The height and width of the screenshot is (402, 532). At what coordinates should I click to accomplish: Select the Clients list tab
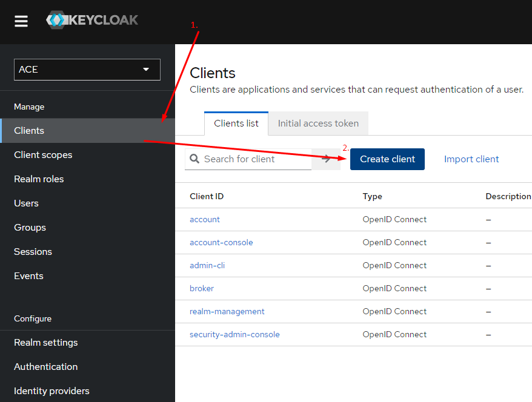coord(236,123)
